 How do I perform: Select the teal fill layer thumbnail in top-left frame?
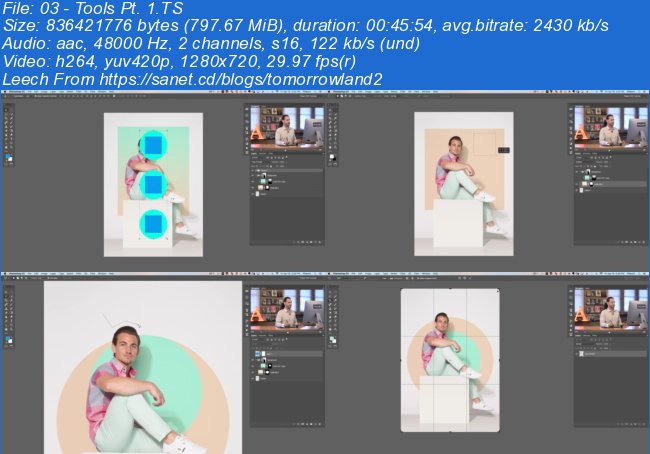(x=263, y=182)
